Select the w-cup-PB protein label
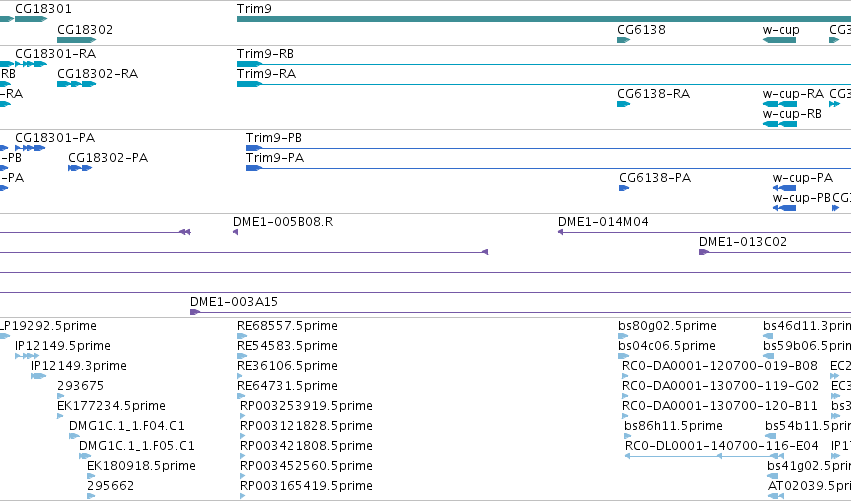Screen dimensions: 851x501 [x=802, y=198]
